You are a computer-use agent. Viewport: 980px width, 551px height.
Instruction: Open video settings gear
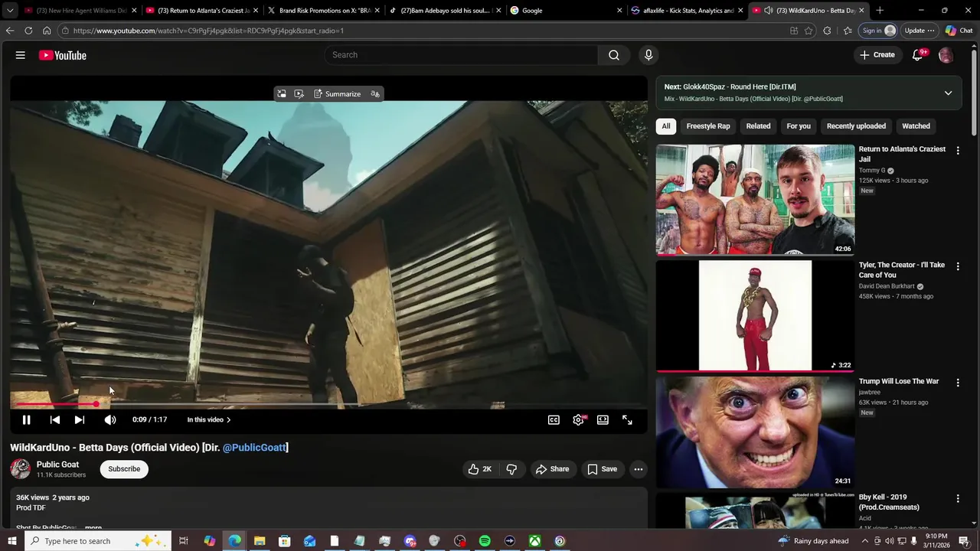pyautogui.click(x=579, y=419)
